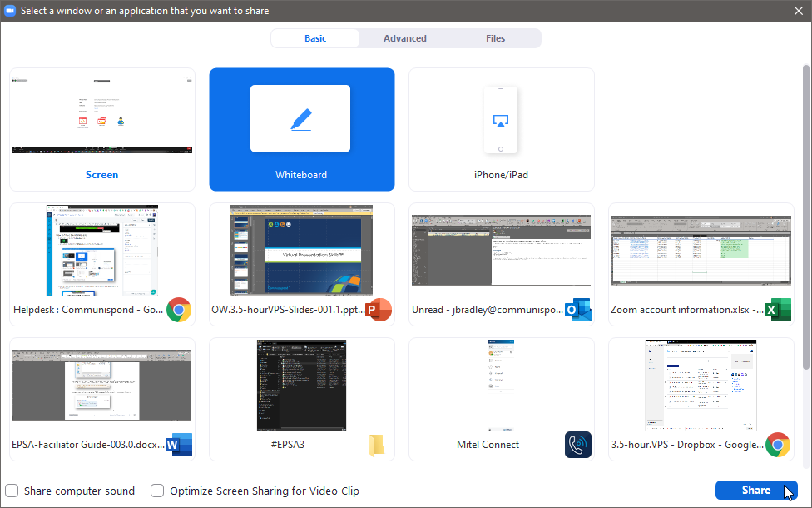
Task: Click the PowerPoint icon beside OW.3.5-hourVPS-Slides
Action: [379, 310]
